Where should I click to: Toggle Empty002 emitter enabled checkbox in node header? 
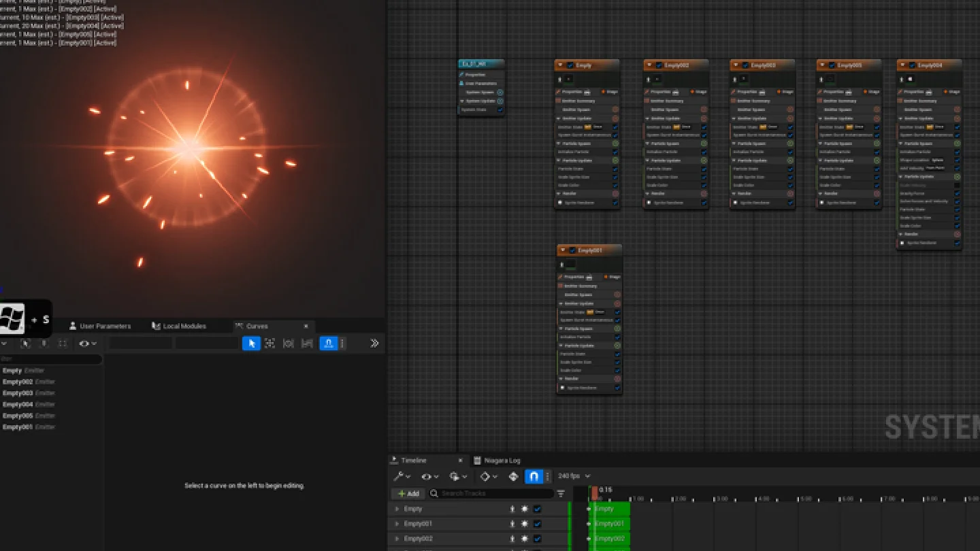click(x=659, y=65)
